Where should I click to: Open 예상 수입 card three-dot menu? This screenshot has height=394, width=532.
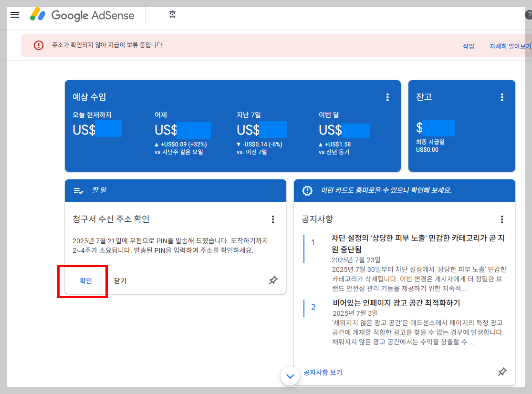[x=387, y=97]
